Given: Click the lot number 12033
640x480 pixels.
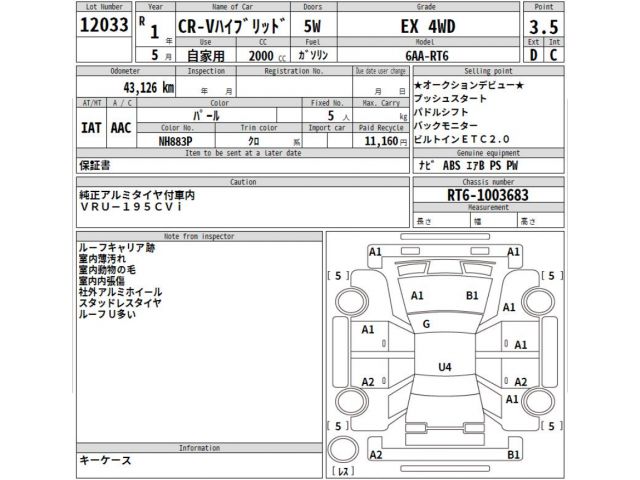Looking at the screenshot, I should [x=104, y=24].
